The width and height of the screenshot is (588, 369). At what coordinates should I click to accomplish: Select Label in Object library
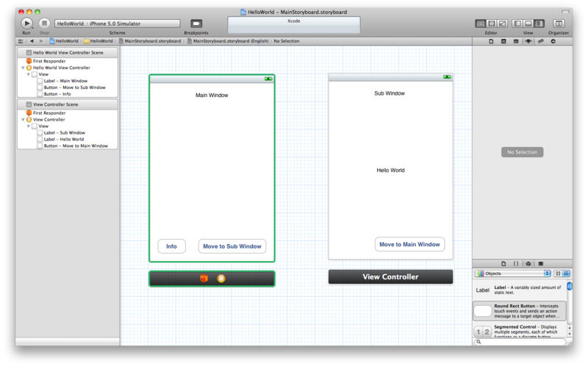click(x=520, y=290)
